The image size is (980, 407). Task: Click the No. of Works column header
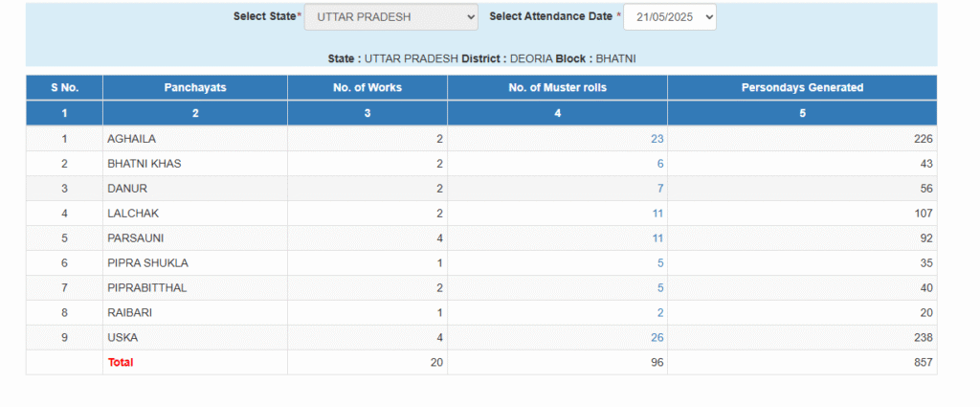[367, 88]
